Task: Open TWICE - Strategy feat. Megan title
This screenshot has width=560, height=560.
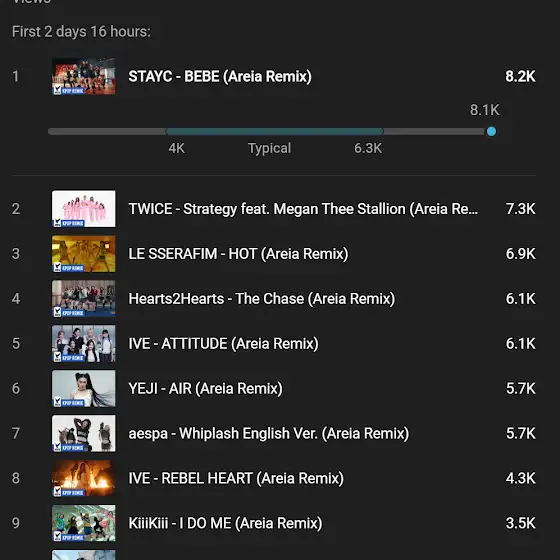Action: 303,209
